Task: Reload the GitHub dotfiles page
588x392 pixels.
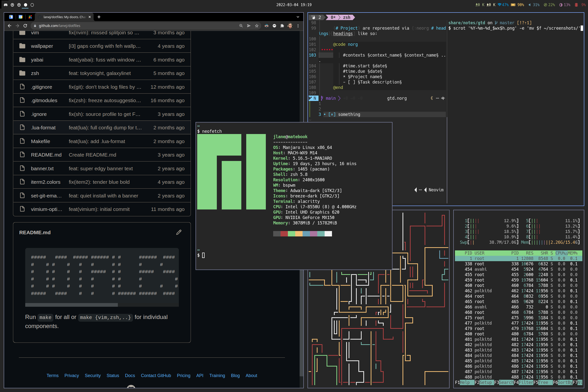Action: pos(25,26)
